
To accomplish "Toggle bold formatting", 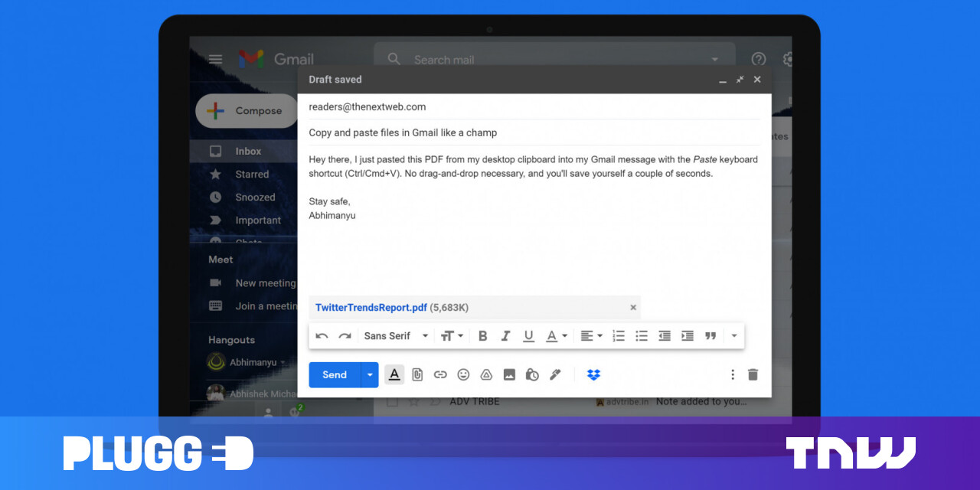I will tap(482, 335).
